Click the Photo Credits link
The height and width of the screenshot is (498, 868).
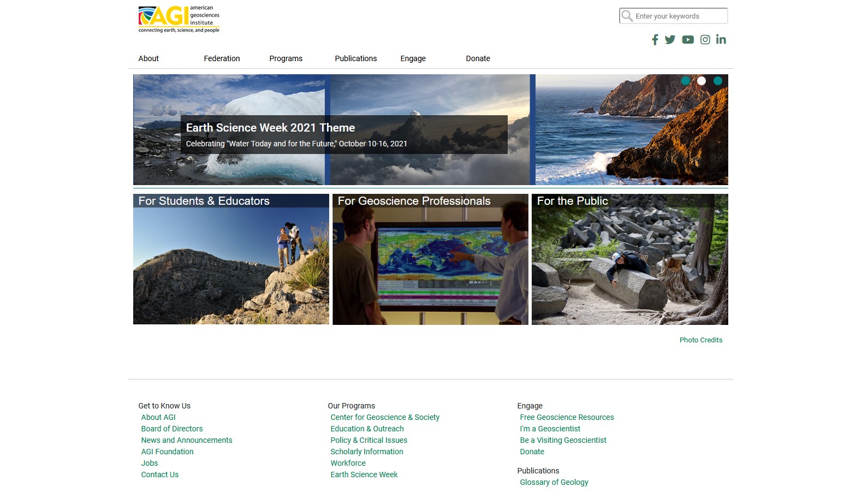coord(700,340)
